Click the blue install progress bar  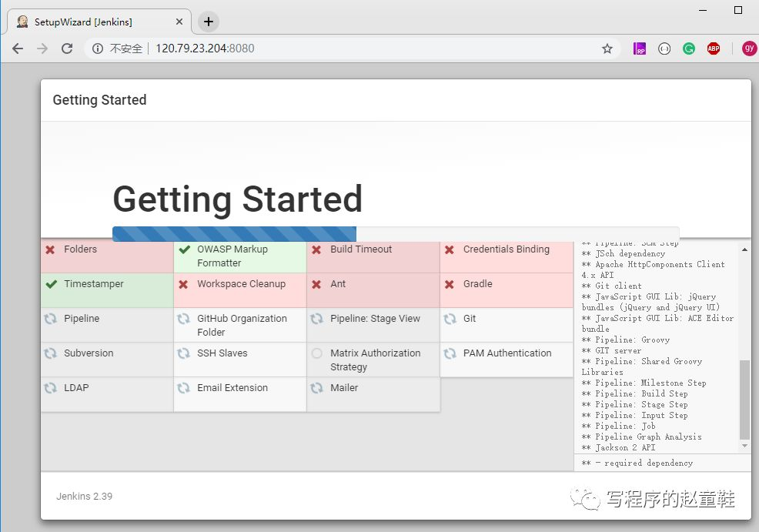tap(234, 234)
